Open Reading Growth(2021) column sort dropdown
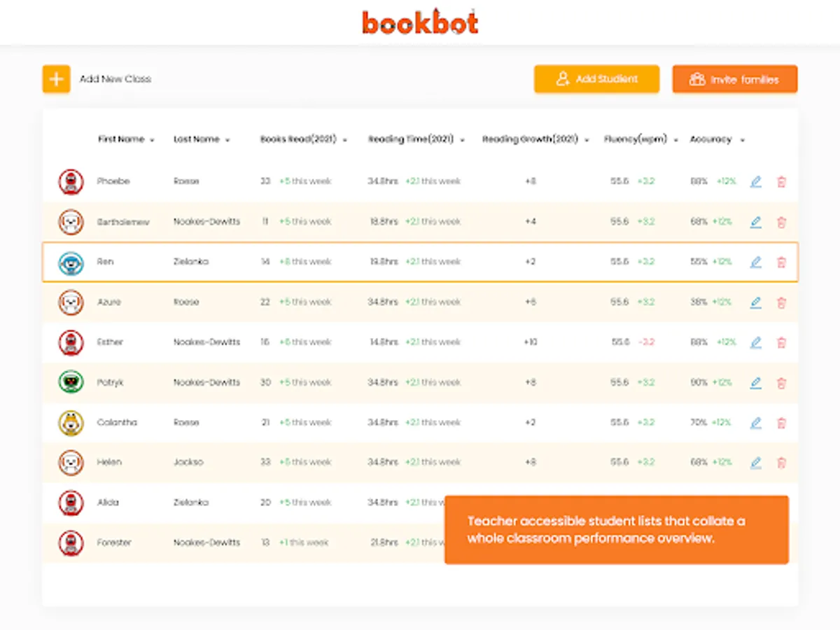 [587, 140]
